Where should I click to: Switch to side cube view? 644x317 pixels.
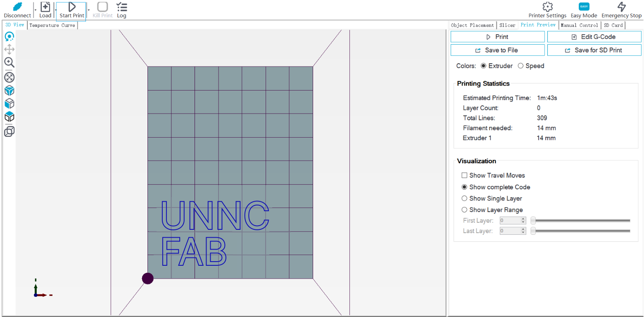coord(9,103)
